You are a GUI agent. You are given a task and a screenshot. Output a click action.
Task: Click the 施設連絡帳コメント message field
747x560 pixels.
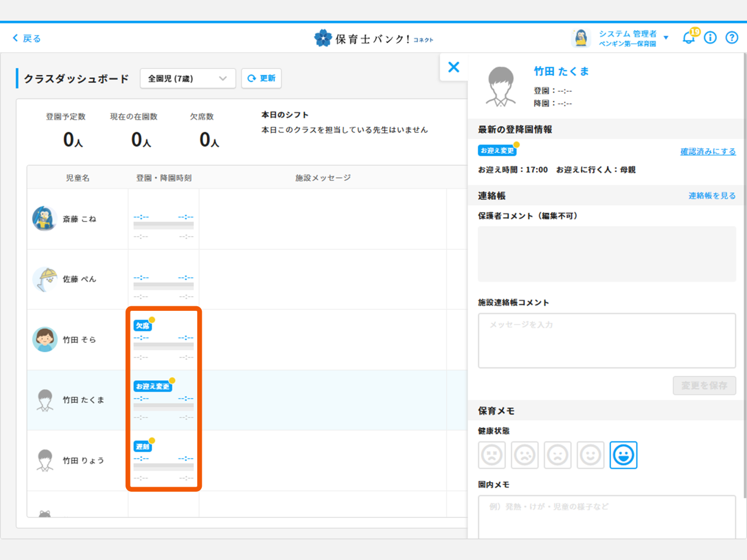606,340
